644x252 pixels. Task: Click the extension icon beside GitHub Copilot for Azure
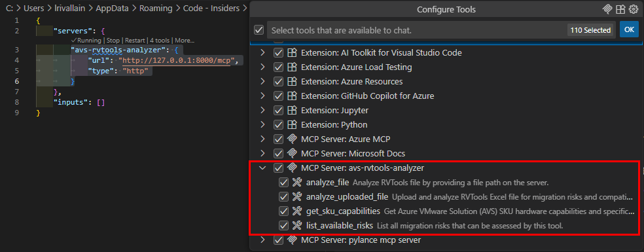(292, 96)
